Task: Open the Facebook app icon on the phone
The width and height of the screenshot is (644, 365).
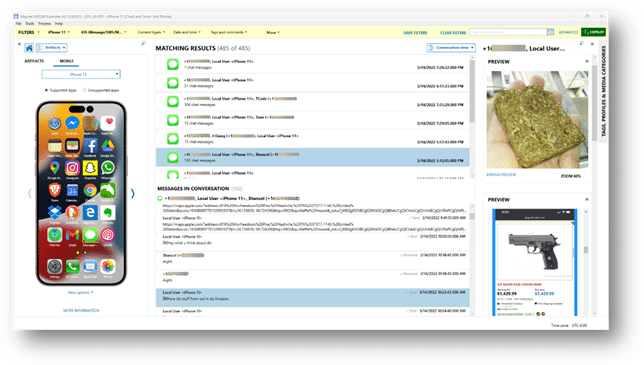Action: (x=90, y=145)
